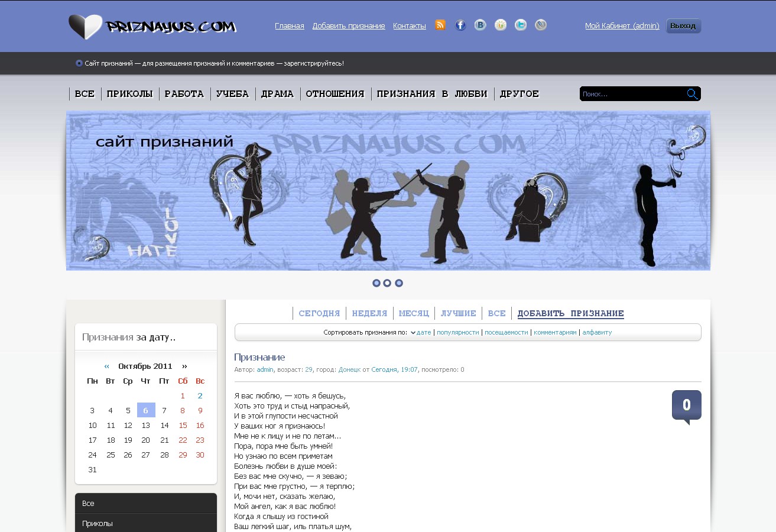Click 'Добавить признание' in the header

pyautogui.click(x=349, y=26)
